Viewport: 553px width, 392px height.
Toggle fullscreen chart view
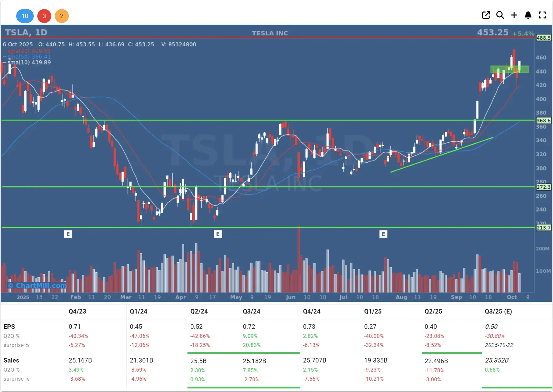point(542,15)
